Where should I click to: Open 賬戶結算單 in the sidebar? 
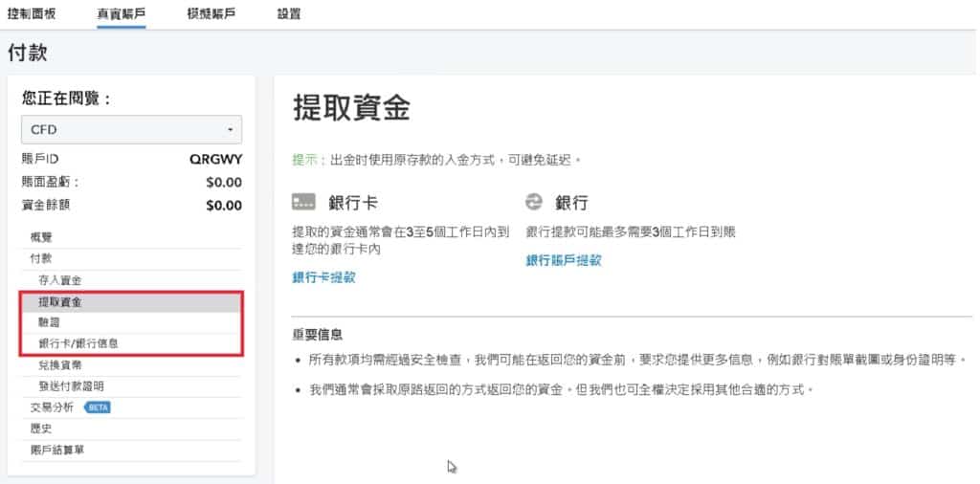pos(57,450)
